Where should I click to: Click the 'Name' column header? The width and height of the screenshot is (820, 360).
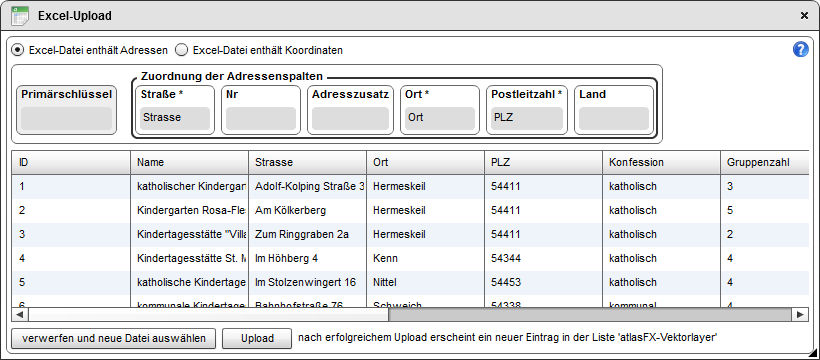pos(189,162)
